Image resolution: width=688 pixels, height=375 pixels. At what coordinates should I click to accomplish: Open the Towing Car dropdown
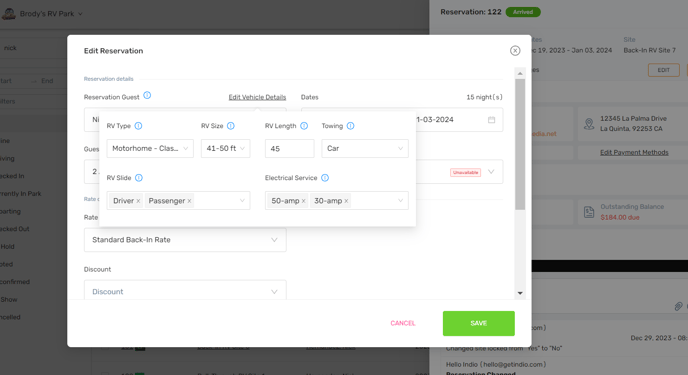[x=365, y=148]
